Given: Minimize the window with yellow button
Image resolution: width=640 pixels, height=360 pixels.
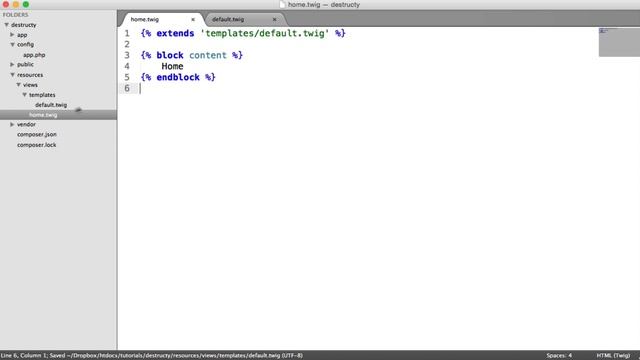Looking at the screenshot, I should click(x=16, y=4).
